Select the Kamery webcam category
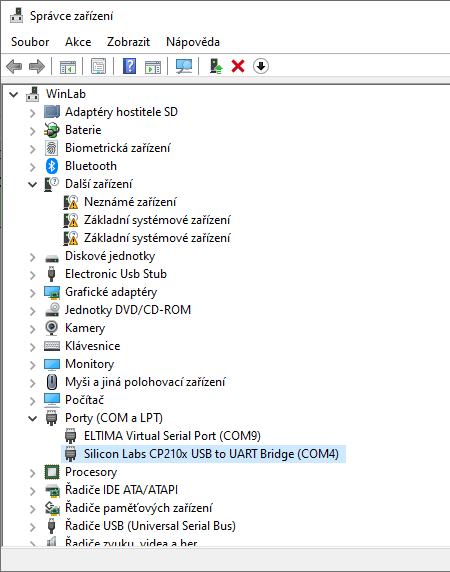 [85, 328]
